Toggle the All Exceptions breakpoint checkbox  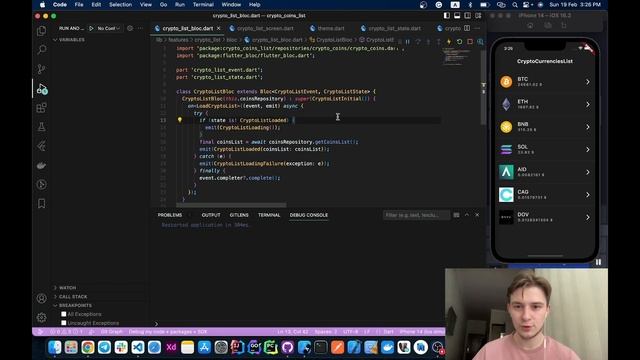pyautogui.click(x=64, y=314)
